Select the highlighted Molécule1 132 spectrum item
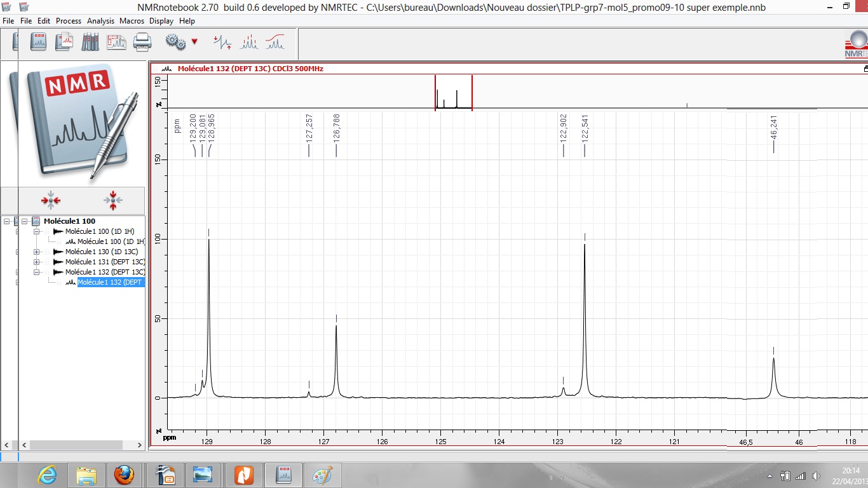This screenshot has height=488, width=868. pyautogui.click(x=111, y=282)
